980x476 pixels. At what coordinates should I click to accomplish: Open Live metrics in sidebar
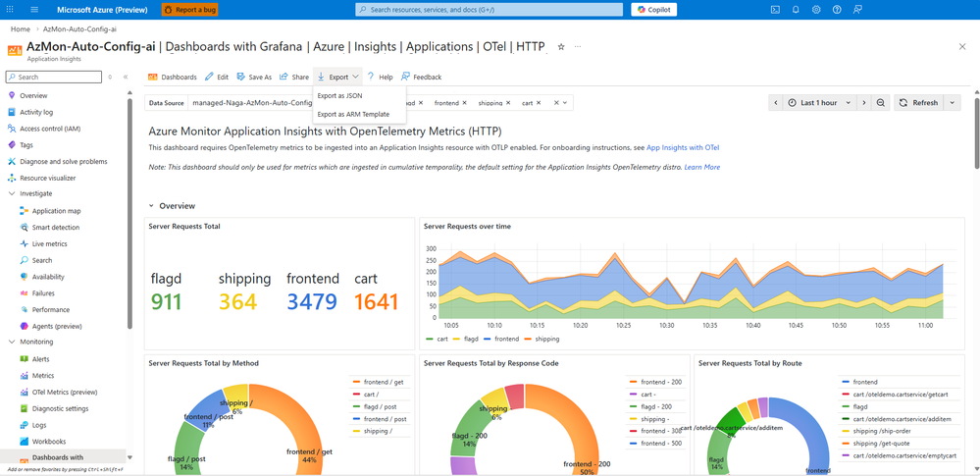coord(49,244)
